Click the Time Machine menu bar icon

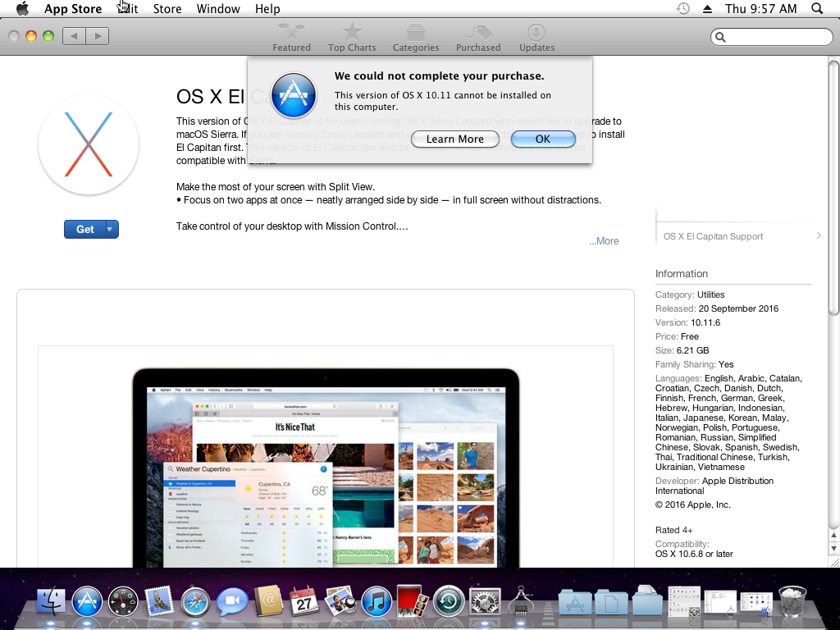[x=683, y=8]
